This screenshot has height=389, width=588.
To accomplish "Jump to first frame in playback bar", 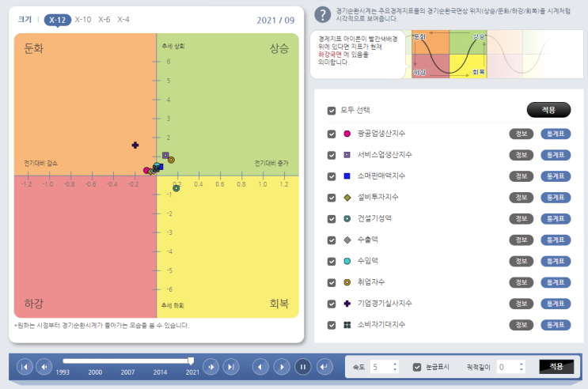I will [25, 367].
